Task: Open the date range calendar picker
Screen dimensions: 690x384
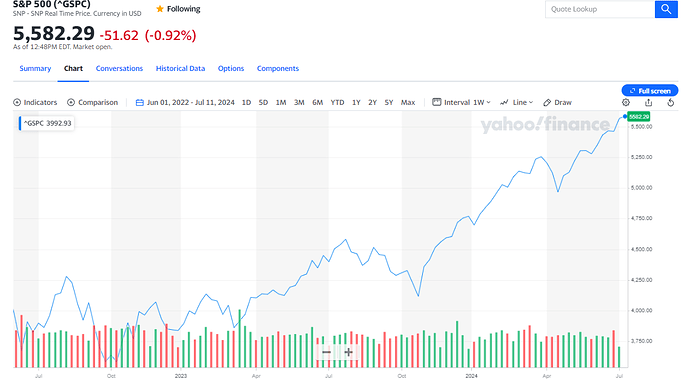Action: [x=140, y=102]
